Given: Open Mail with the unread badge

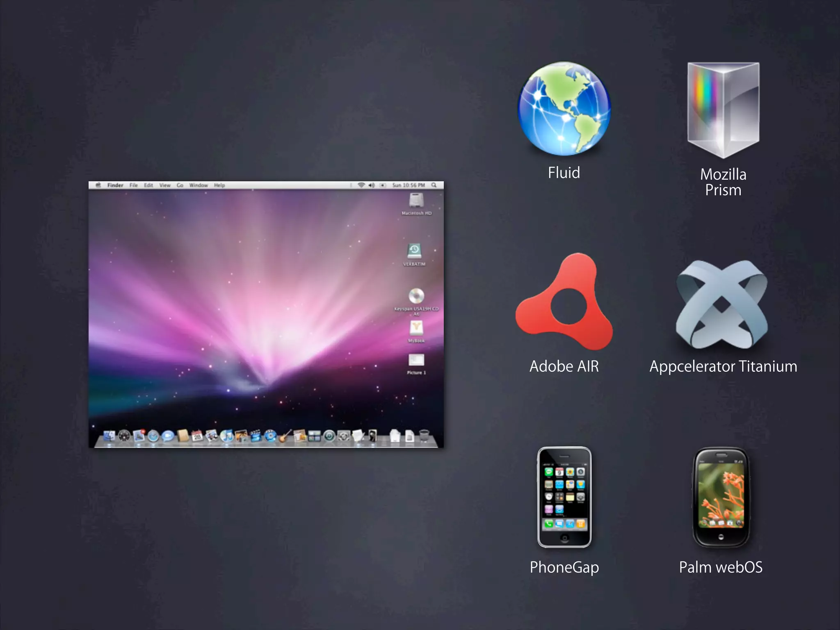Looking at the screenshot, I should 139,435.
